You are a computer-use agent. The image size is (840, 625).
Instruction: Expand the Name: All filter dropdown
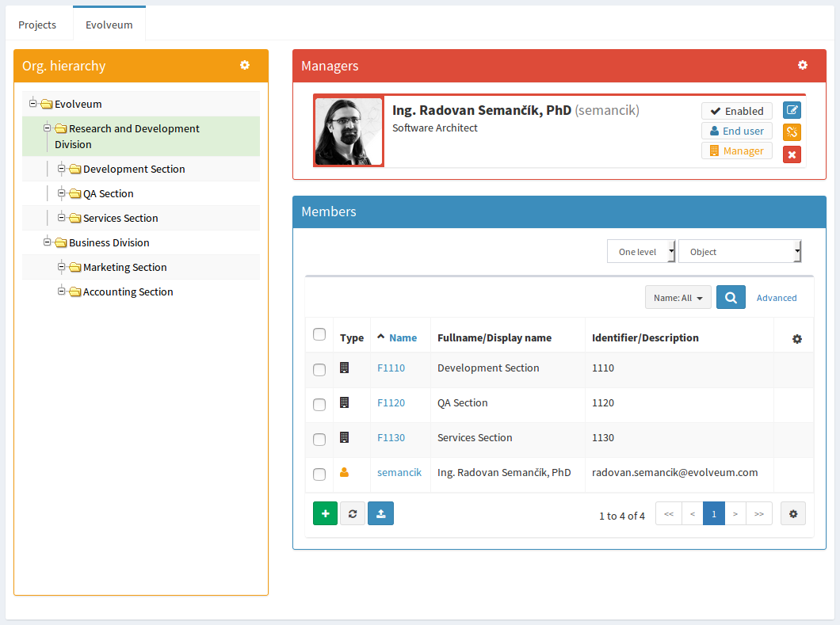(x=678, y=298)
